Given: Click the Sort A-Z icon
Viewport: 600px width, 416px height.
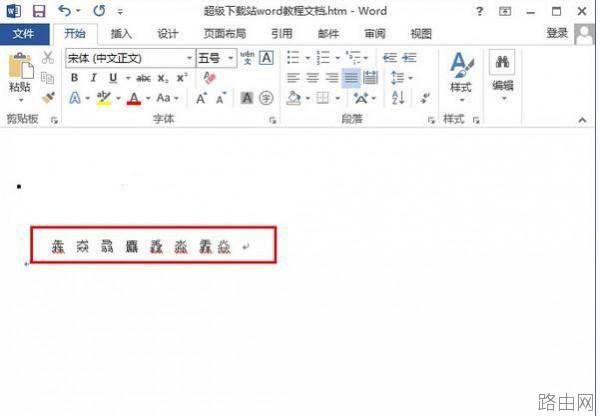Looking at the screenshot, I should tap(398, 98).
